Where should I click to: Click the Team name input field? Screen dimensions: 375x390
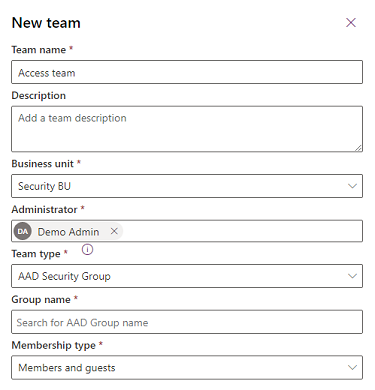click(x=187, y=72)
